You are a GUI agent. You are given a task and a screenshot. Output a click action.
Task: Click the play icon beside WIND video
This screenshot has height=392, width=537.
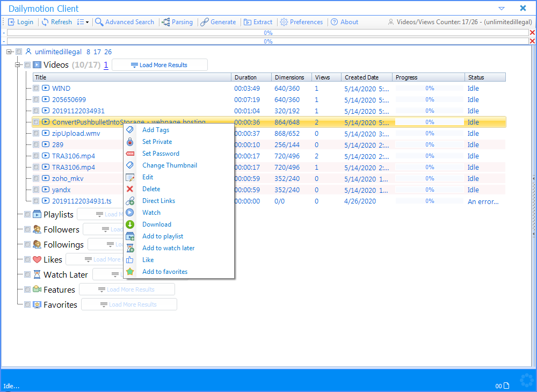pos(46,88)
